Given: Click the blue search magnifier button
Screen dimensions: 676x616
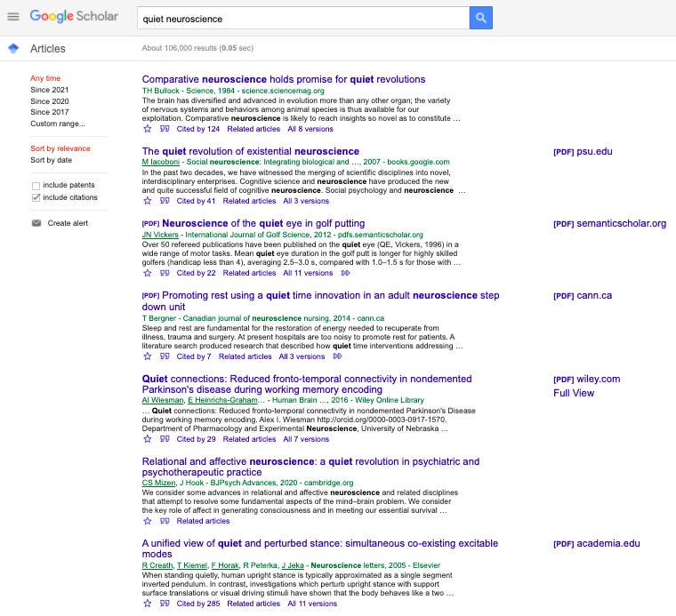Looking at the screenshot, I should tap(480, 18).
